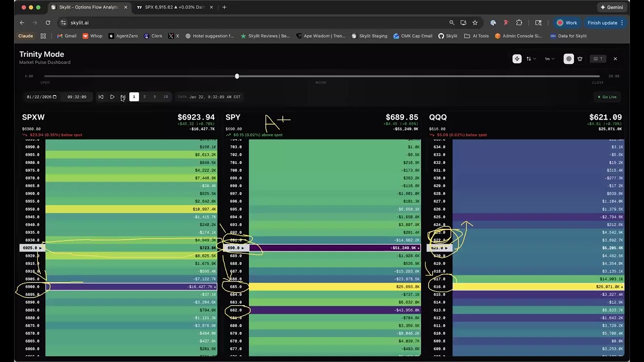Click the SPY price $689.85

point(401,117)
